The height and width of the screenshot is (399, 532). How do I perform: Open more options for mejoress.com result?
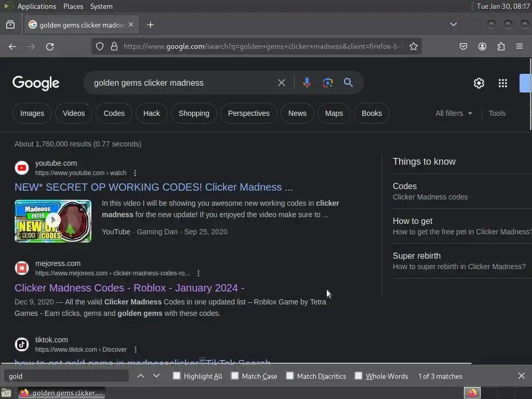click(198, 273)
